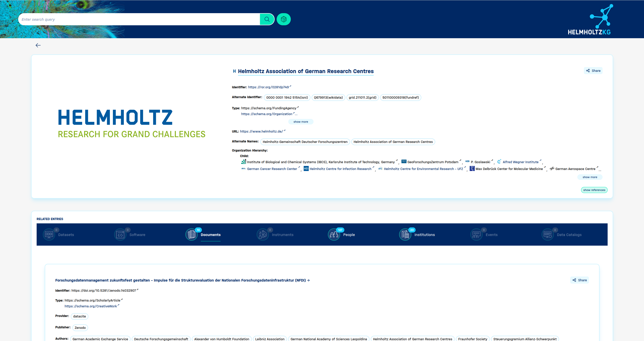Click the People icon with 127 badge
This screenshot has width=644, height=341.
[334, 235]
